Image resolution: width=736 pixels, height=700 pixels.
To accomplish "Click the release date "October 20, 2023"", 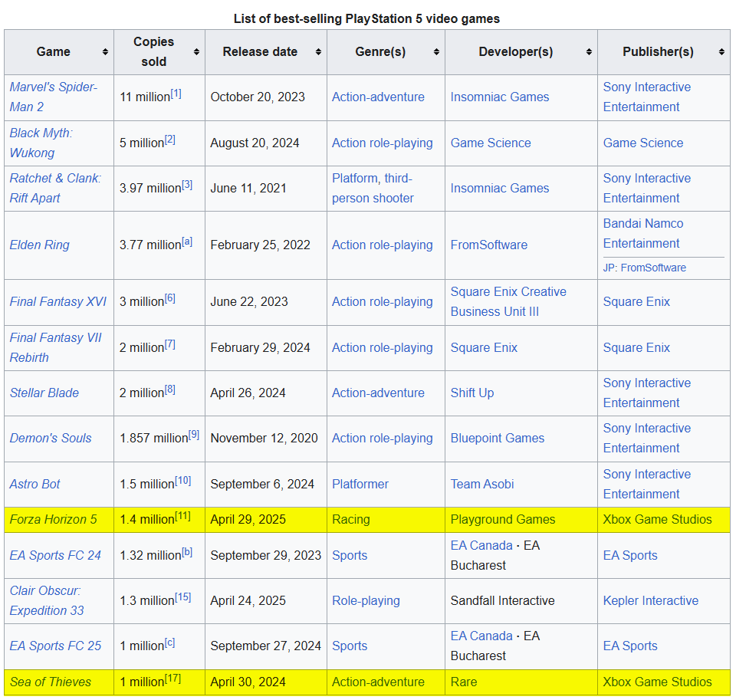I will point(258,97).
